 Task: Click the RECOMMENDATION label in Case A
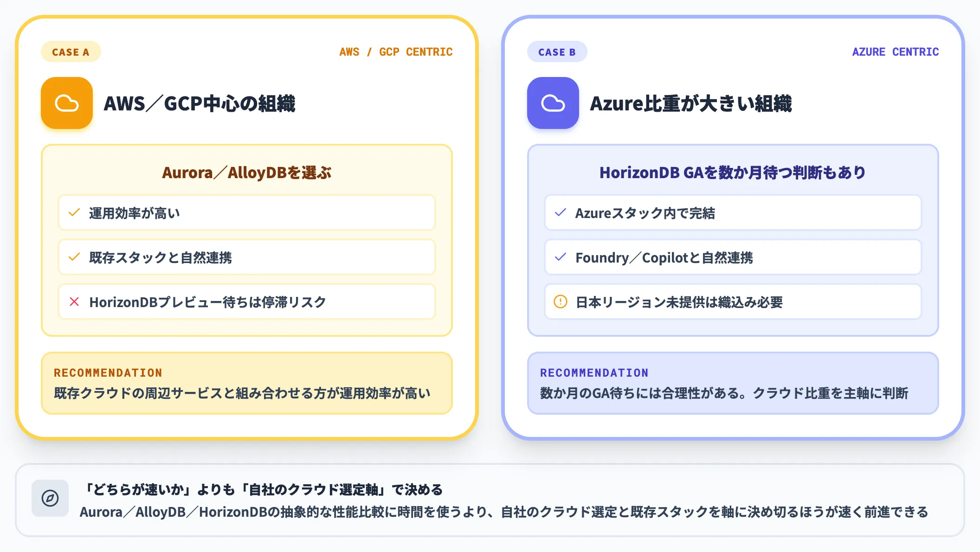click(x=108, y=373)
